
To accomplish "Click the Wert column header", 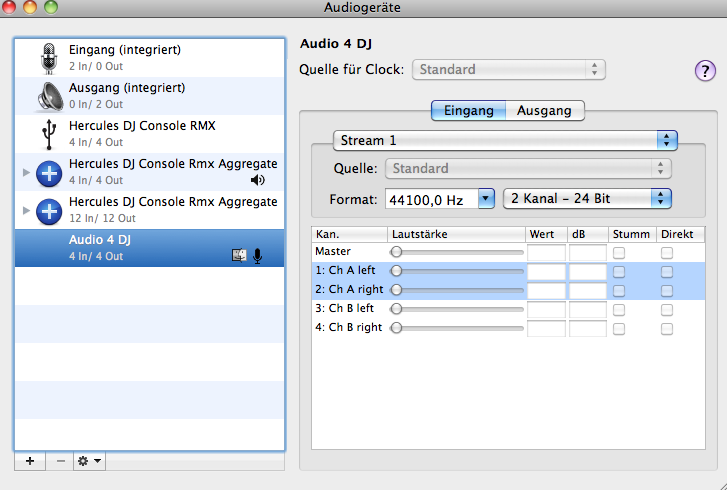I will [x=546, y=234].
